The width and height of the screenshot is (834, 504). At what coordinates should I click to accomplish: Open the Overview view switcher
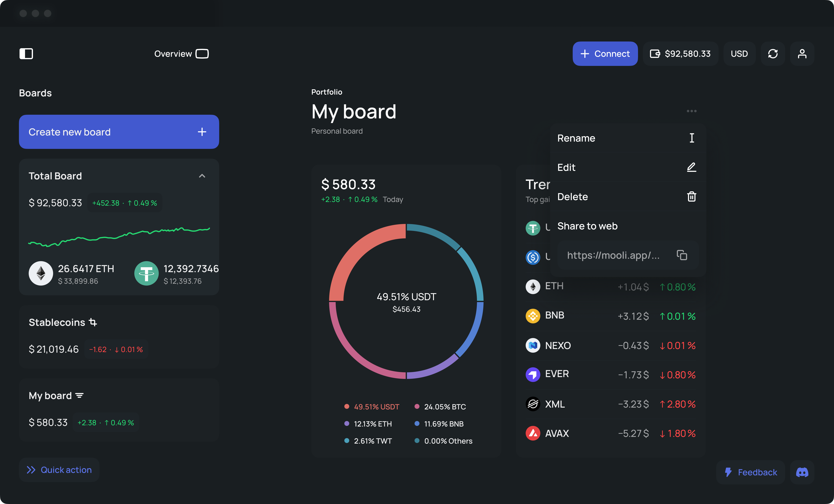pos(181,54)
